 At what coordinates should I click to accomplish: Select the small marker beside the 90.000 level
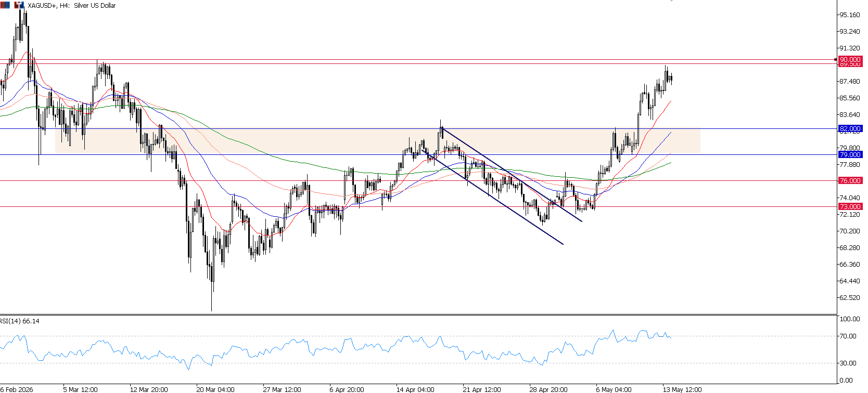(836, 60)
